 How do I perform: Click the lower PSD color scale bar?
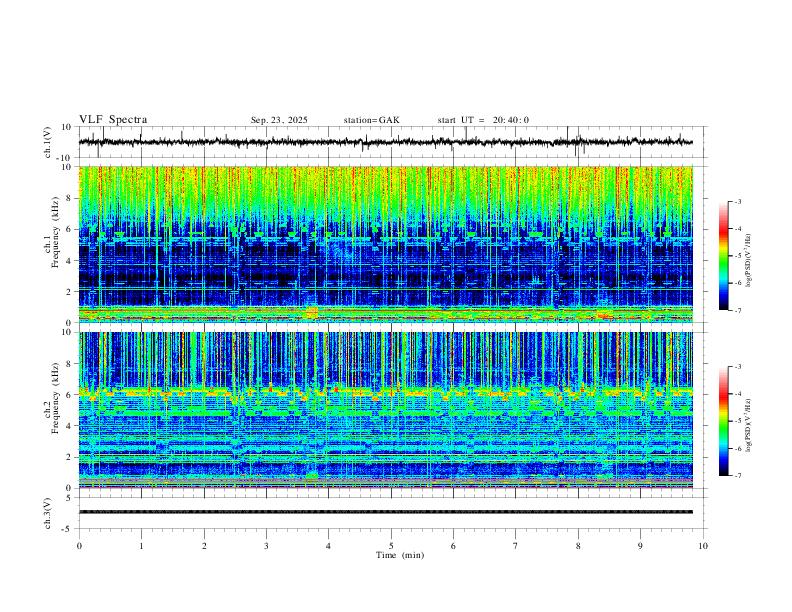pos(723,421)
